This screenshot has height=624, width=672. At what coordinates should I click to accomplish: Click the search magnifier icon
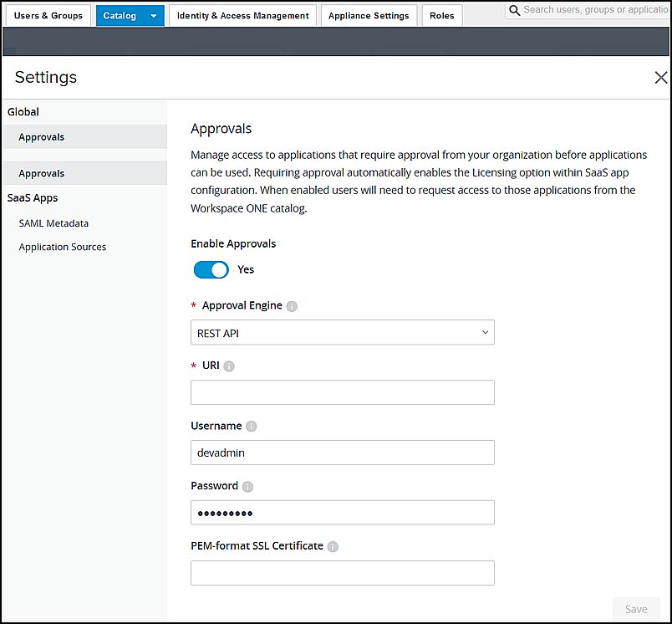pos(514,10)
